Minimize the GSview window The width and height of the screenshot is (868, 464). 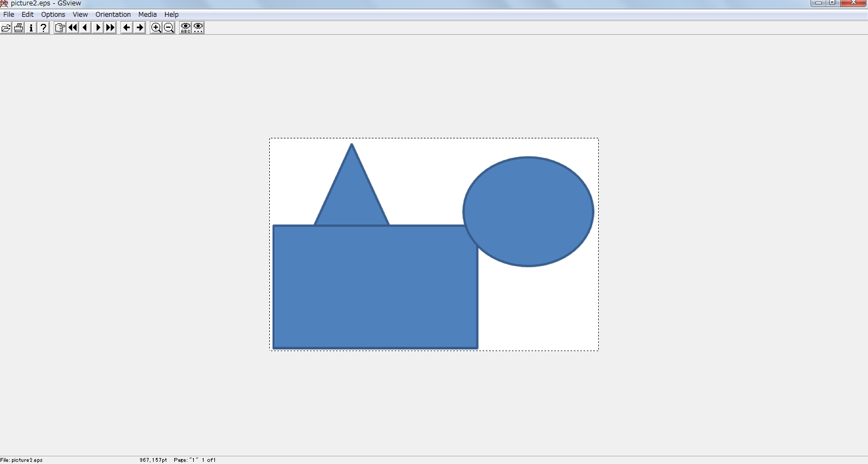pyautogui.click(x=818, y=3)
